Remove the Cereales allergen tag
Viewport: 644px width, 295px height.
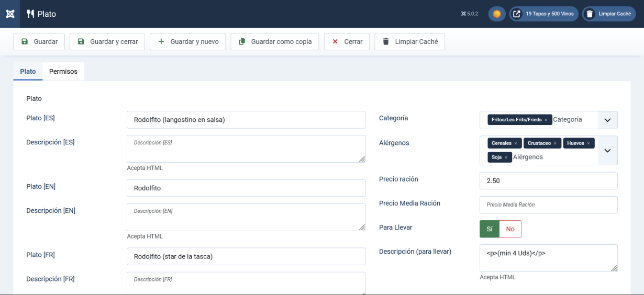click(x=515, y=143)
